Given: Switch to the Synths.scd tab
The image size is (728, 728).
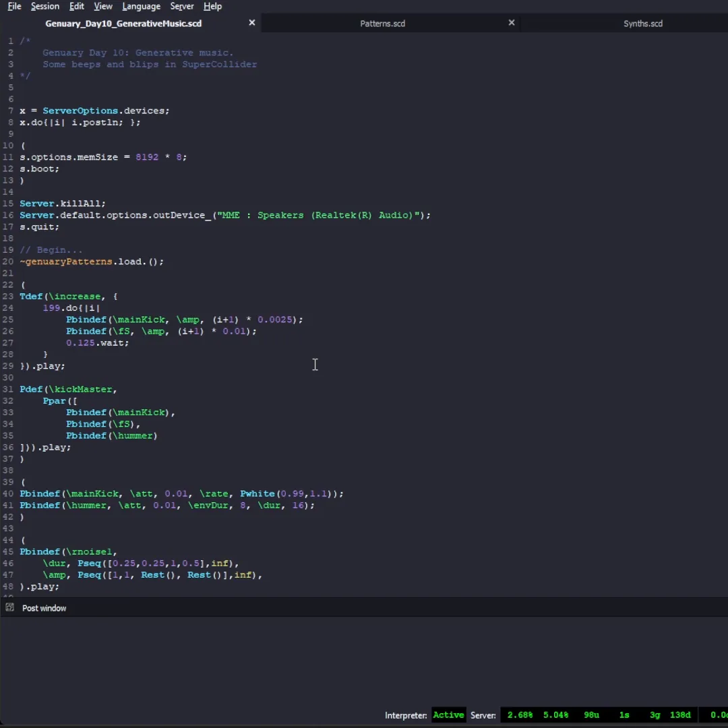Looking at the screenshot, I should click(x=642, y=24).
